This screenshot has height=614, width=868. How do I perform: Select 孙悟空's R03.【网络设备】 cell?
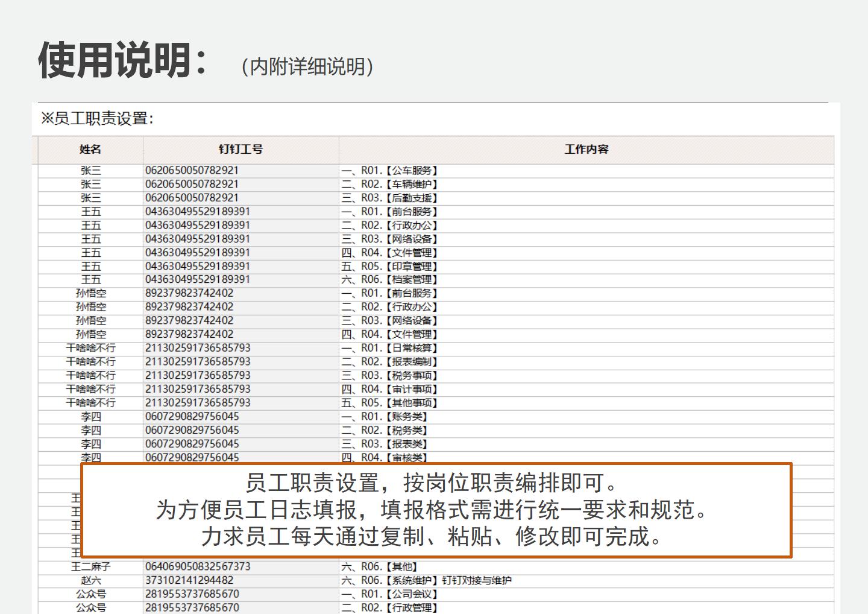click(587, 321)
